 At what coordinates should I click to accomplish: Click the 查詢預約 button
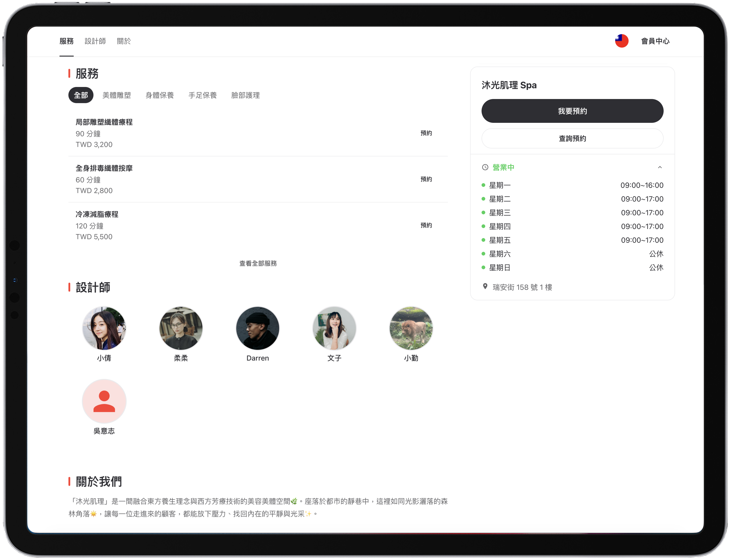point(572,138)
